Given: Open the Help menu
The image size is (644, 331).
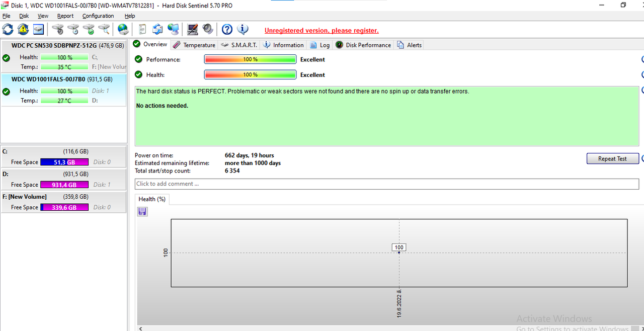Looking at the screenshot, I should (130, 16).
